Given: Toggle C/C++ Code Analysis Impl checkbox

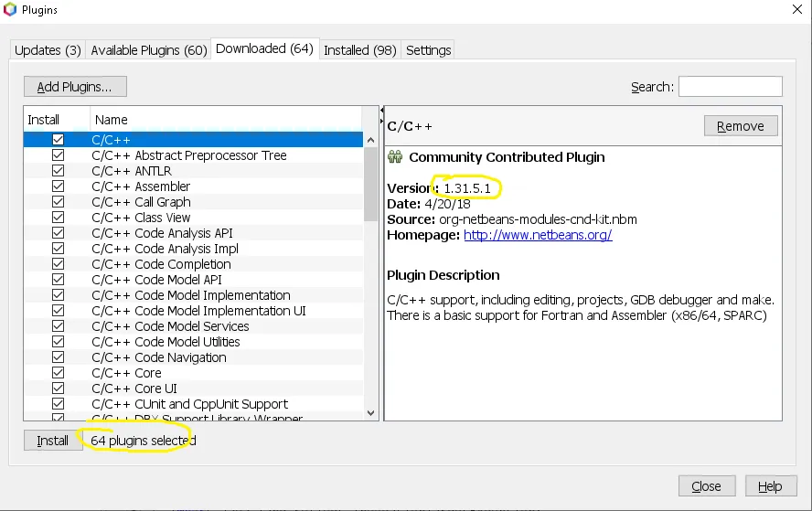Looking at the screenshot, I should 58,248.
